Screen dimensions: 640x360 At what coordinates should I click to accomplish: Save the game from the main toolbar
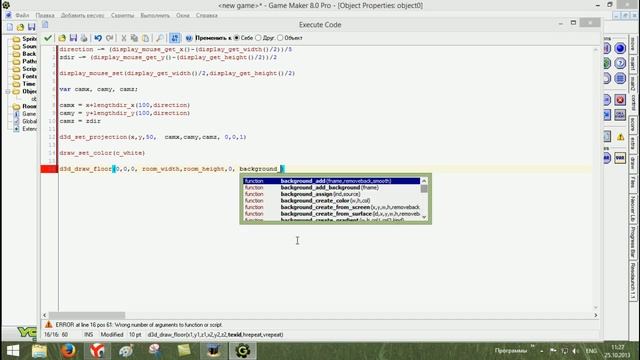click(31, 27)
